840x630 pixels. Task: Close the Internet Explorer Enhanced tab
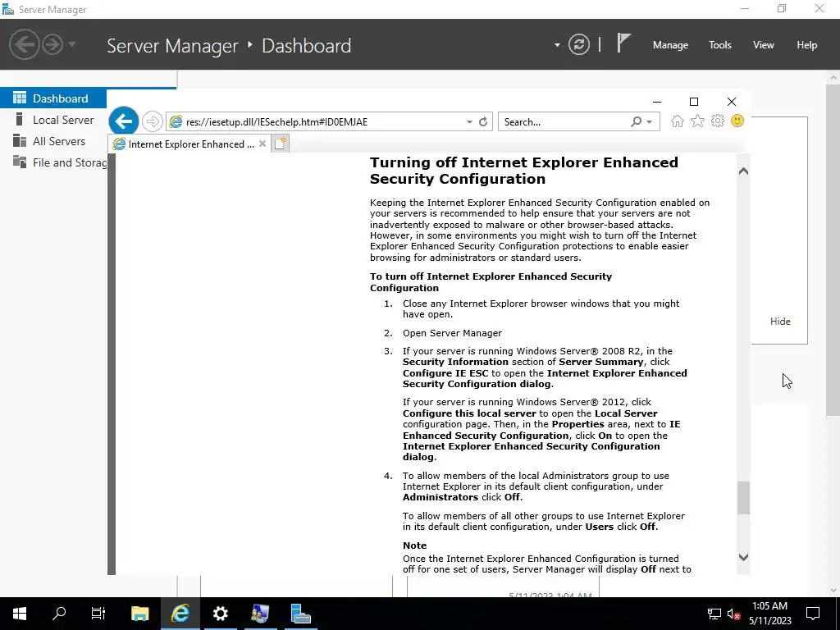262,144
